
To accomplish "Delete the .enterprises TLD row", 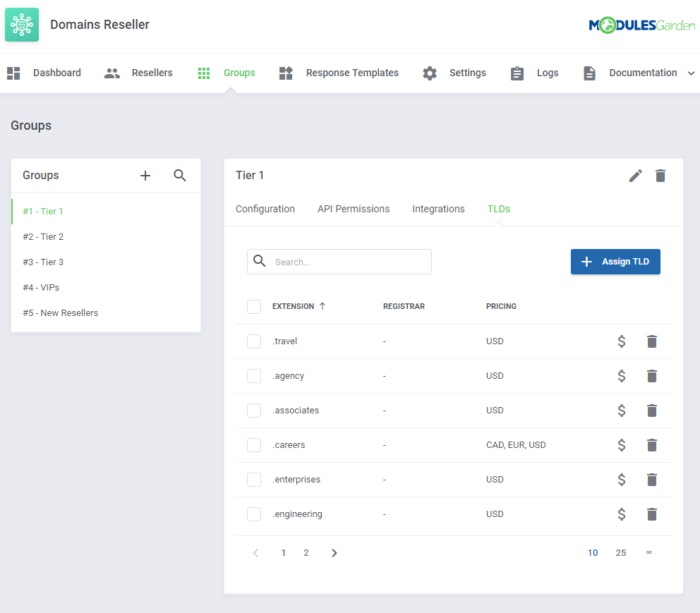I will 652,480.
